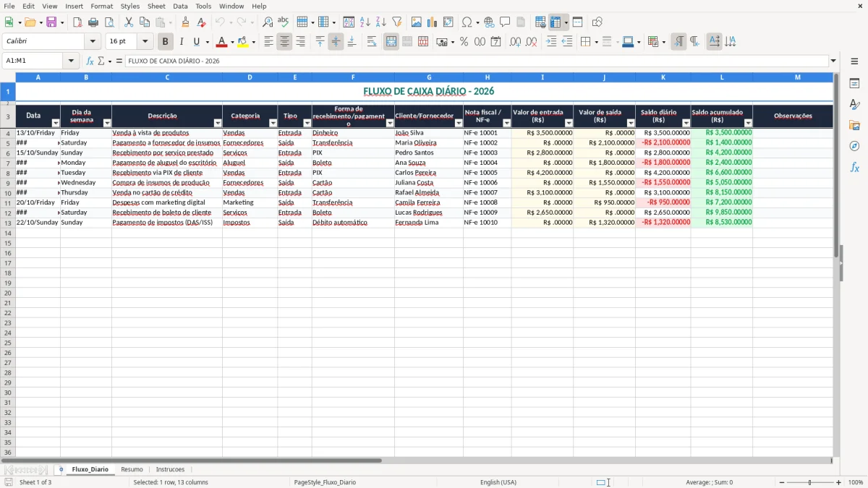868x488 pixels.
Task: Toggle Bold formatting
Action: point(166,42)
